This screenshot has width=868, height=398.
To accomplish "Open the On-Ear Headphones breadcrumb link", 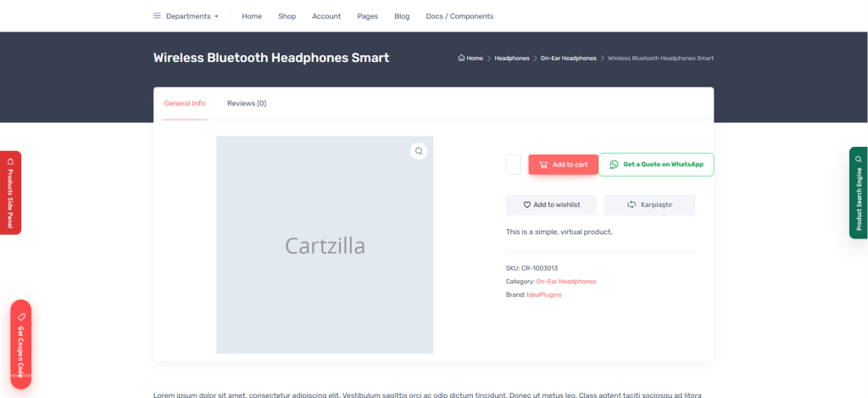I will (x=569, y=59).
